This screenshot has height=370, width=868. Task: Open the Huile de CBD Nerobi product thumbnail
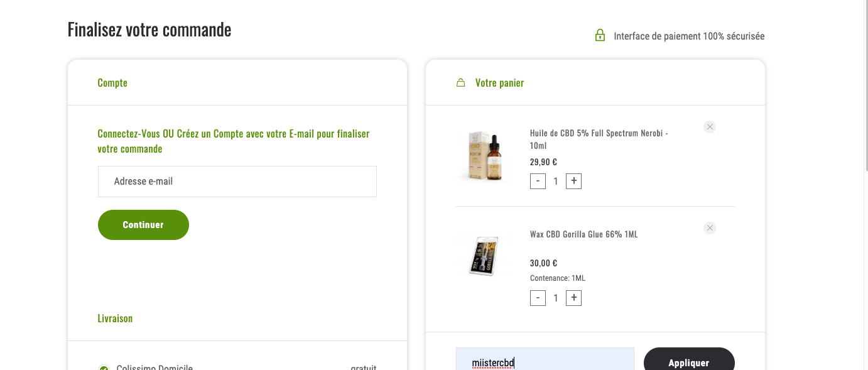click(485, 157)
